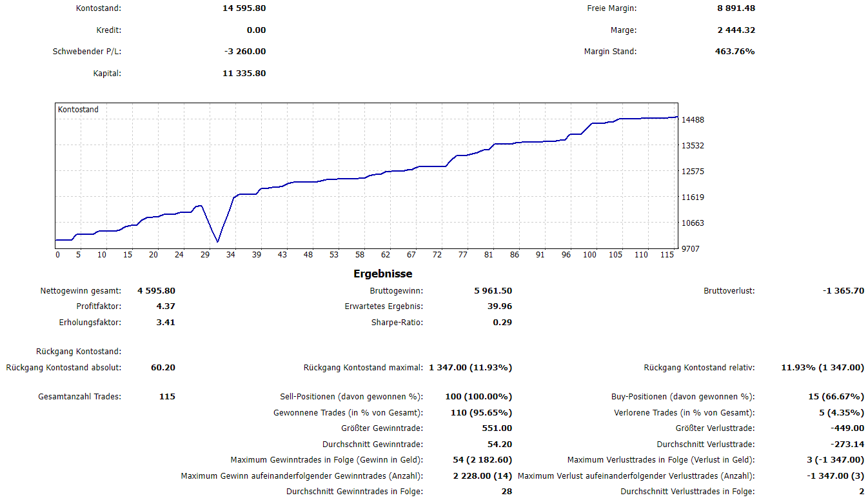
Task: Click the Kontostand value 14 595.80
Action: tap(244, 8)
